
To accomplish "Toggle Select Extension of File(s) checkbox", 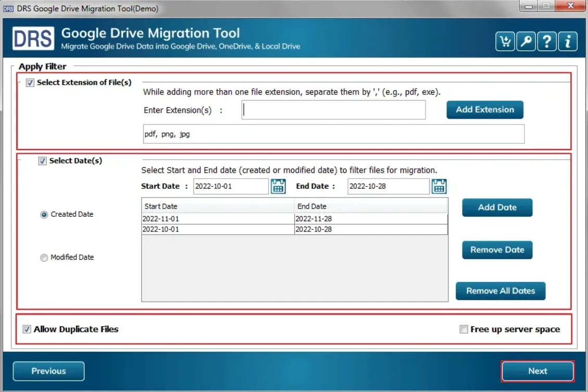I will coord(30,82).
